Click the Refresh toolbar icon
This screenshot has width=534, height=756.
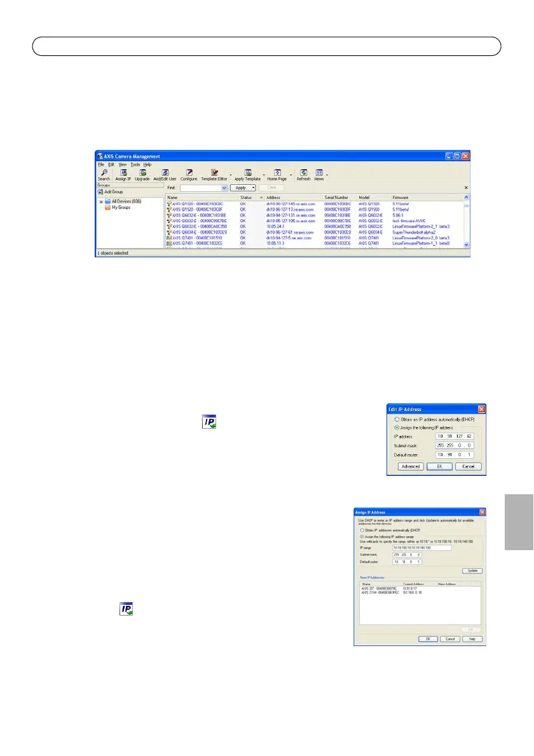[x=303, y=173]
